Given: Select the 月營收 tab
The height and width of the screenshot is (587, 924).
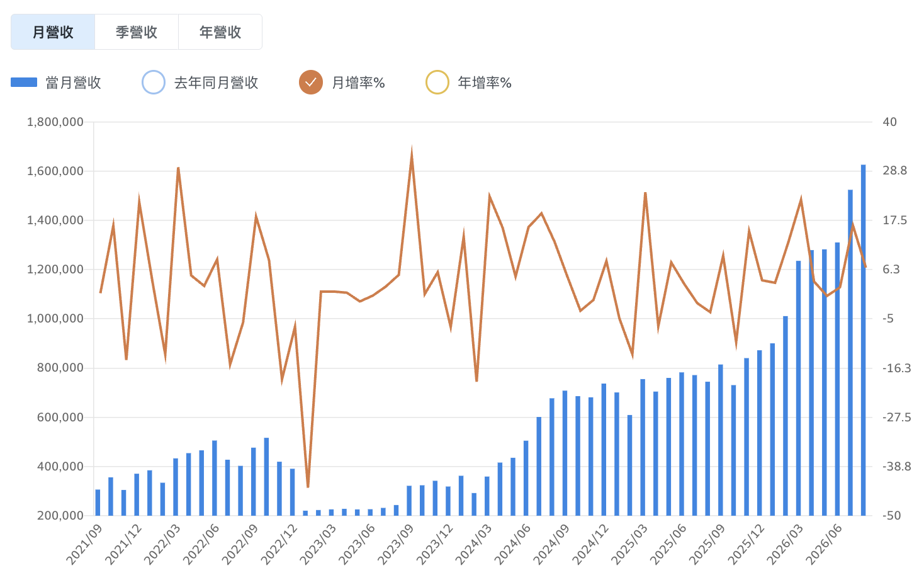Looking at the screenshot, I should 53,32.
